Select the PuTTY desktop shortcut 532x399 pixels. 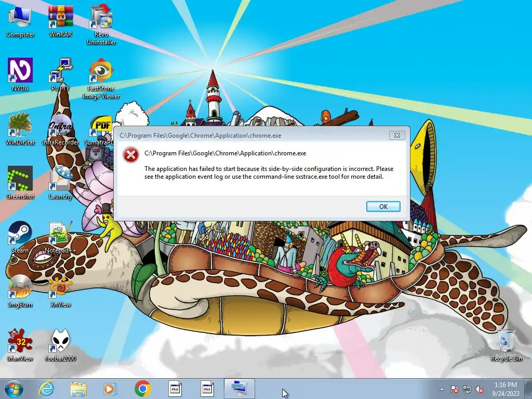[x=60, y=75]
